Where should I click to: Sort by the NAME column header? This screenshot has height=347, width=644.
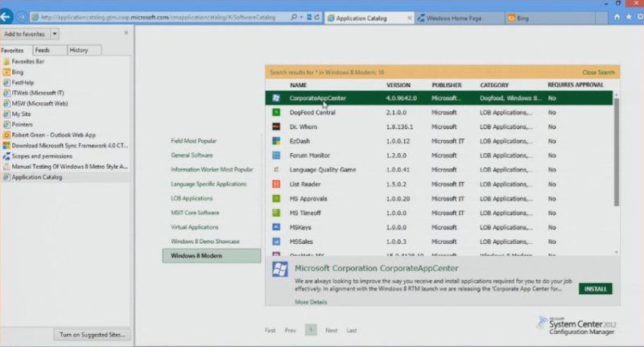(298, 85)
